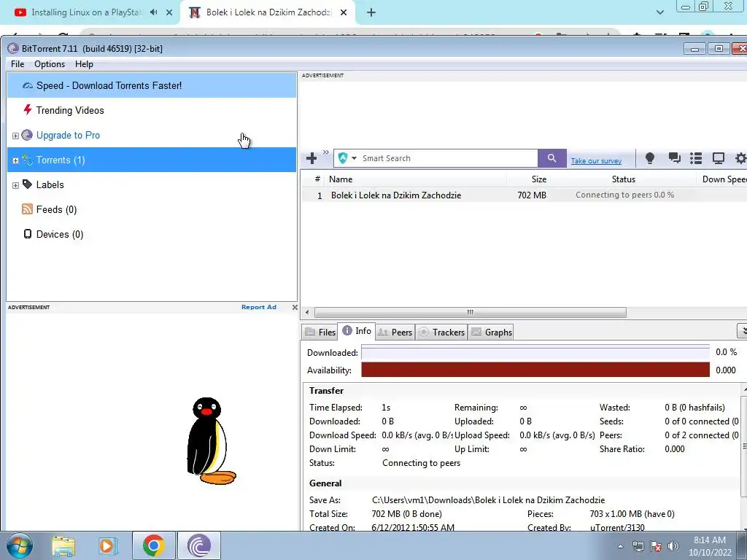Click the left arrow of the torrent list scrollbar
The height and width of the screenshot is (560, 747).
(x=307, y=312)
